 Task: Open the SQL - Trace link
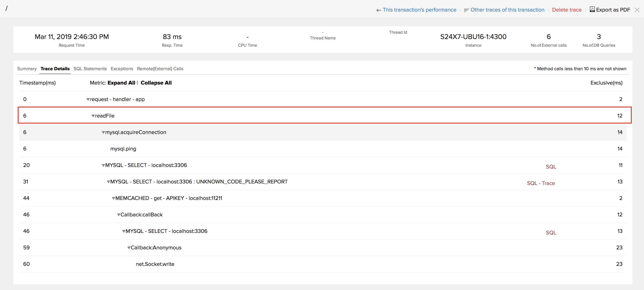click(541, 183)
